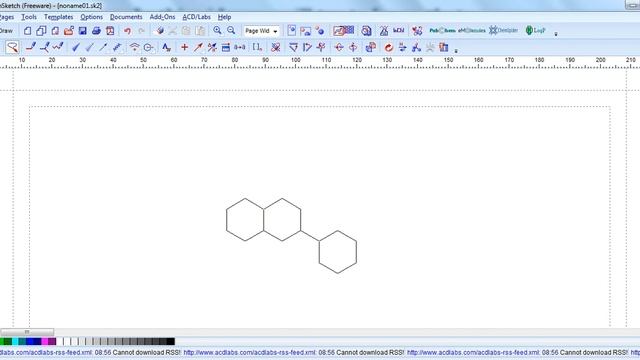
Task: Expand the structure toolbar overflow arrow
Action: [456, 51]
